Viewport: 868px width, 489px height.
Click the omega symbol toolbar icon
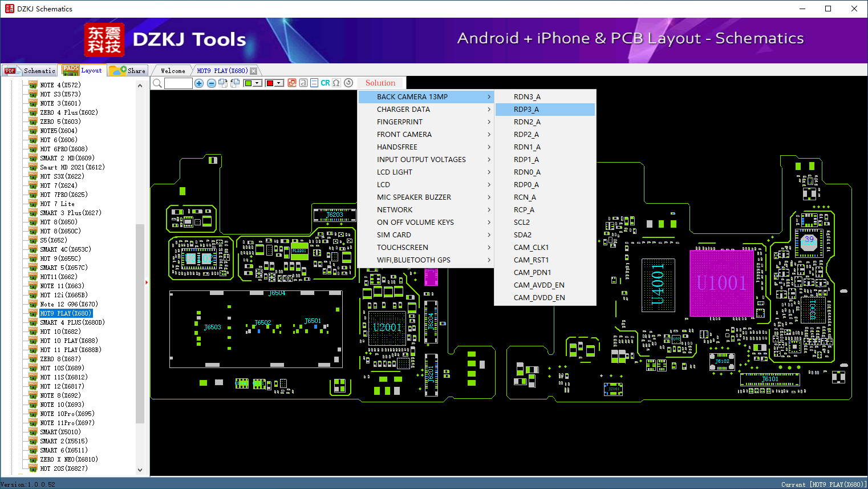[336, 83]
